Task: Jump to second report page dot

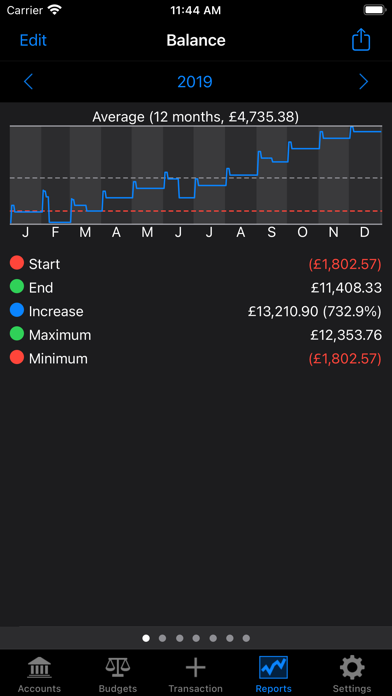Action: tap(162, 638)
